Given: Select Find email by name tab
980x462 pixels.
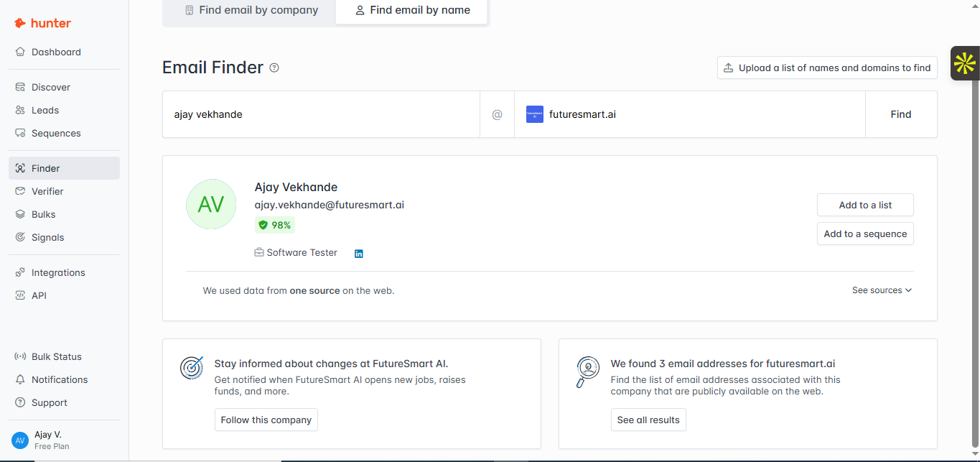Looking at the screenshot, I should pos(411,10).
